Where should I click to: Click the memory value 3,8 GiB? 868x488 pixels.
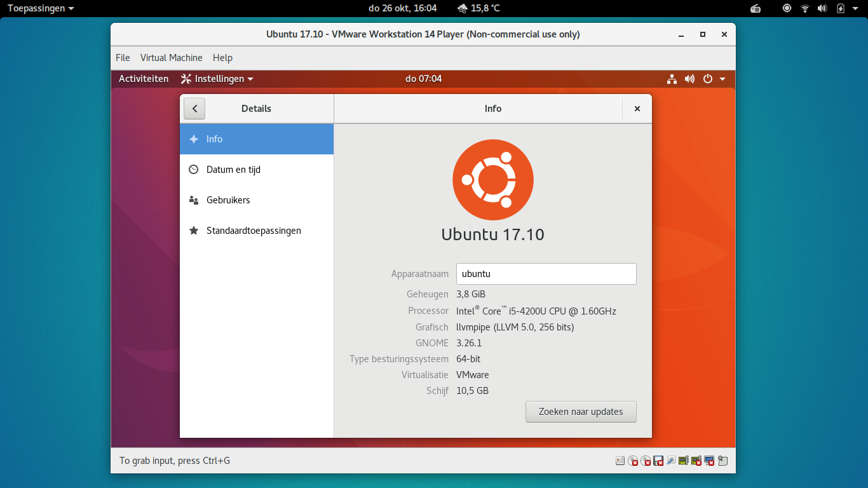pos(471,294)
